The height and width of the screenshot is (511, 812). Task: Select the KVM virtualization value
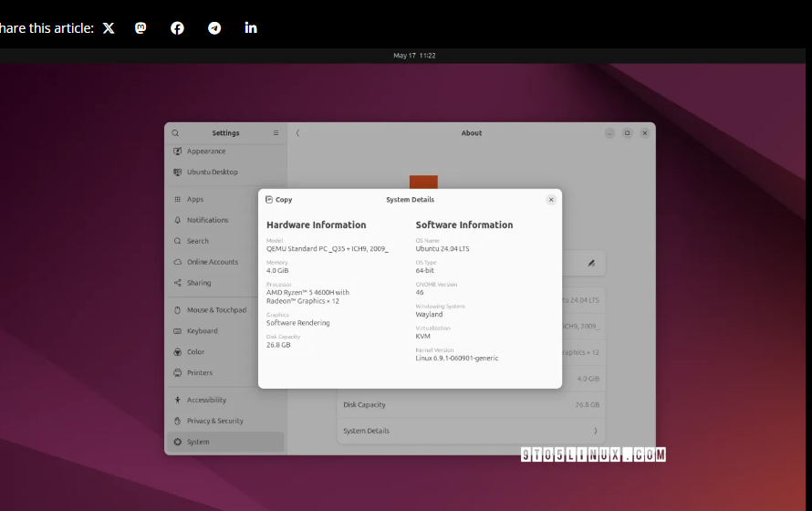pyautogui.click(x=423, y=336)
